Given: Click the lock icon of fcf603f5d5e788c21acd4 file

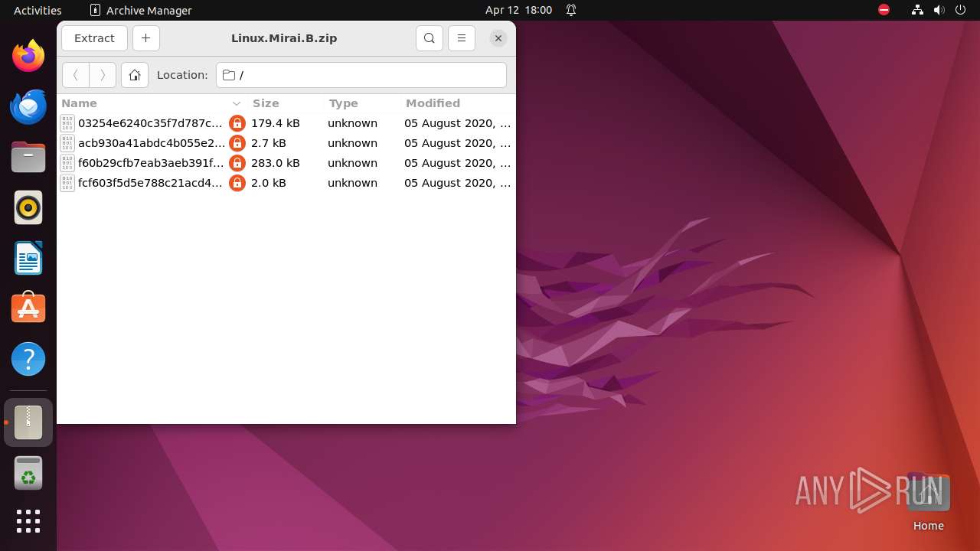Looking at the screenshot, I should (x=237, y=183).
